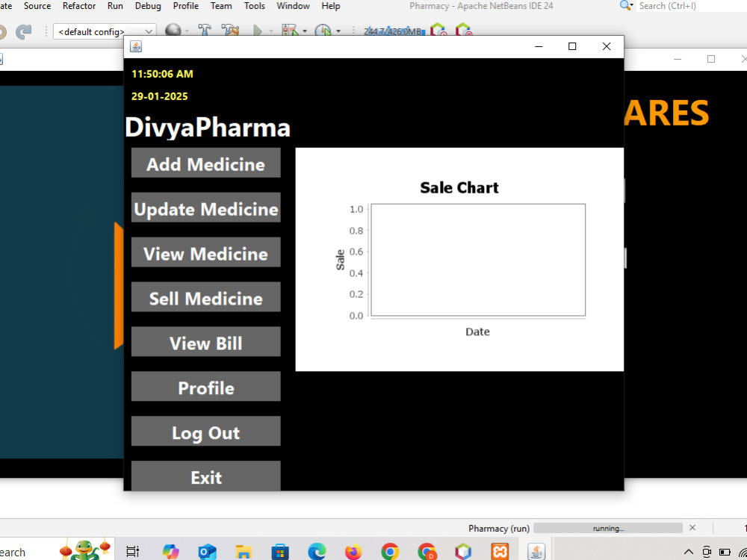Click the Build Project hammer icon
747x560 pixels.
[x=205, y=31]
